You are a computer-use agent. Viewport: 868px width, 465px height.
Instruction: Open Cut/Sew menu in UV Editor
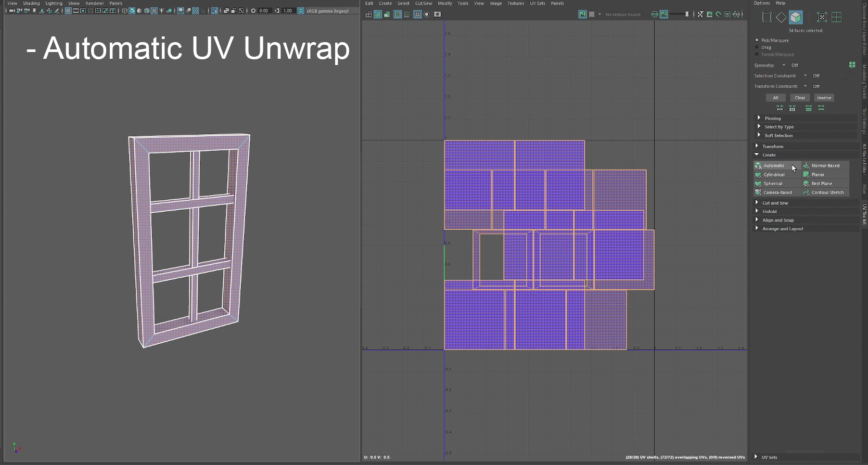coord(423,3)
